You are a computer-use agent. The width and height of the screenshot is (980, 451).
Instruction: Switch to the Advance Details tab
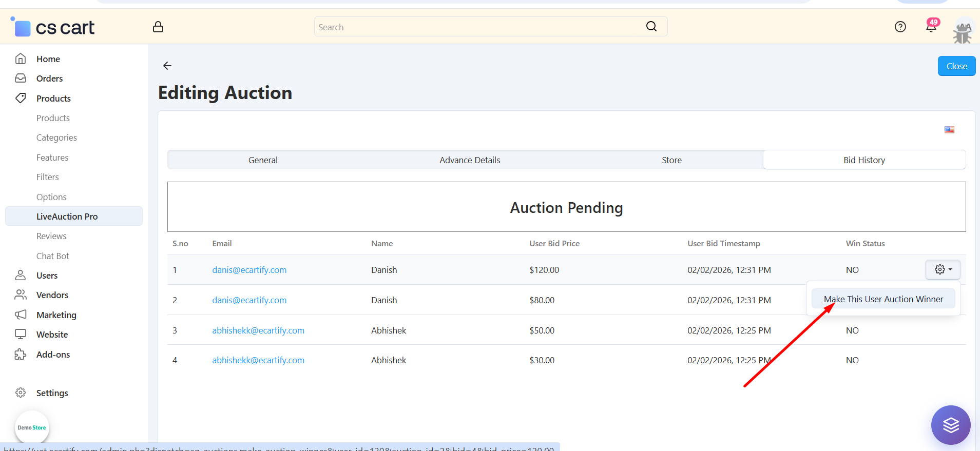click(x=469, y=160)
